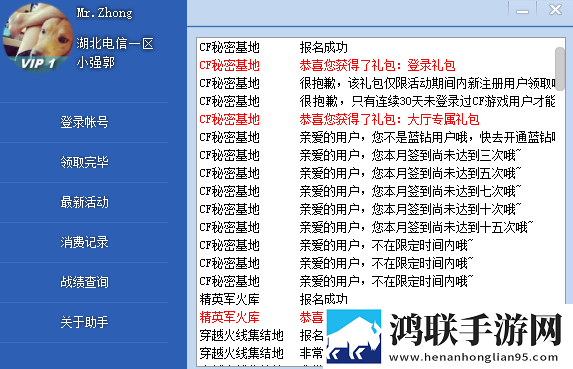This screenshot has width=573, height=369.
Task: Select the row about 连续30天未登录过CF游戏
Action: pos(376,101)
